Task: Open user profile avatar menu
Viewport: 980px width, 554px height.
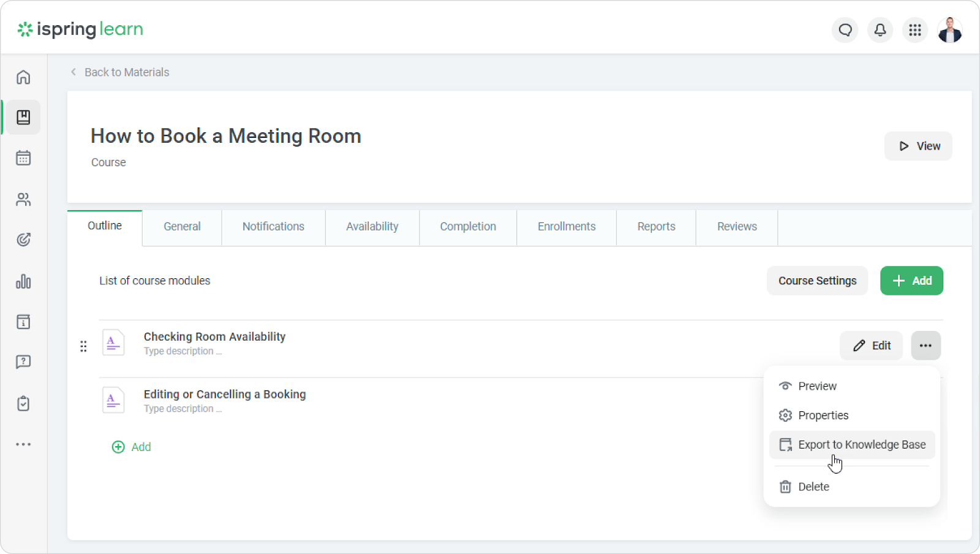Action: pyautogui.click(x=950, y=30)
